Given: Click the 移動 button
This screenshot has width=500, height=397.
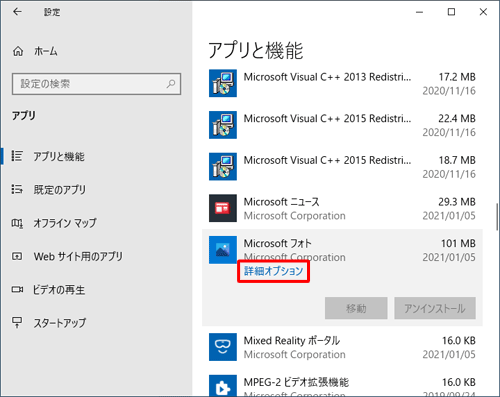Looking at the screenshot, I should (356, 308).
